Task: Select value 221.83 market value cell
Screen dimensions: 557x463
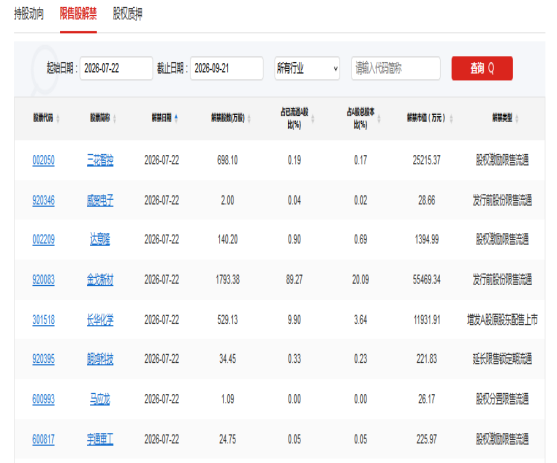Action: 427,359
